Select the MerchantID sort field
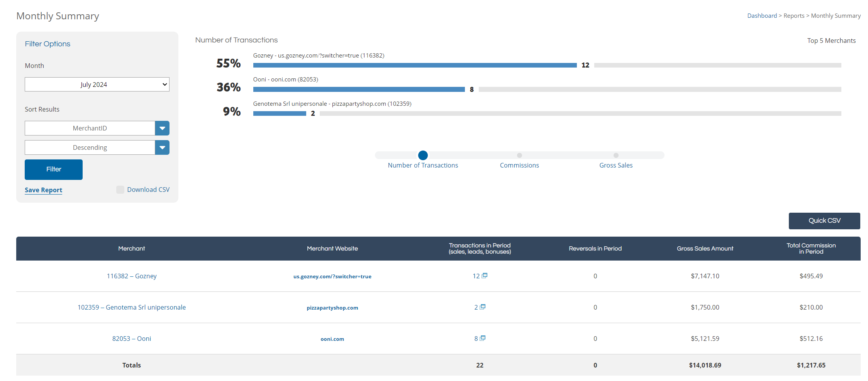This screenshot has width=868, height=381. click(x=90, y=128)
